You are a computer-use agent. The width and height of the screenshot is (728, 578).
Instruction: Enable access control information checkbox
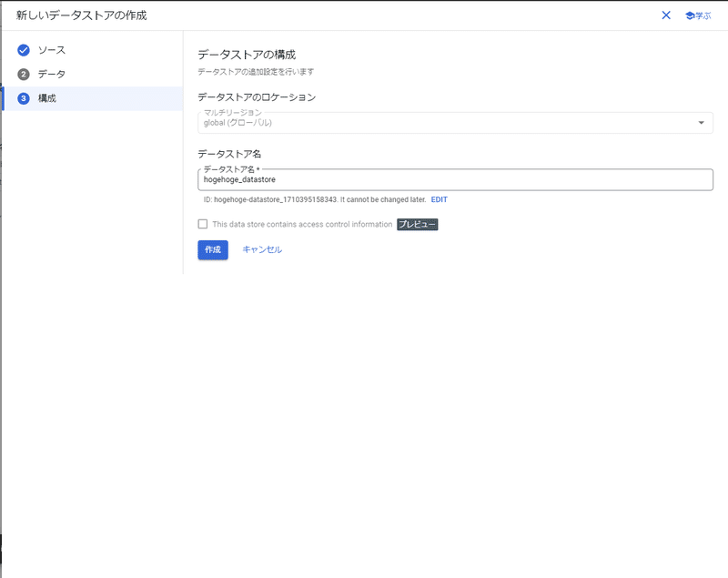[x=203, y=224]
